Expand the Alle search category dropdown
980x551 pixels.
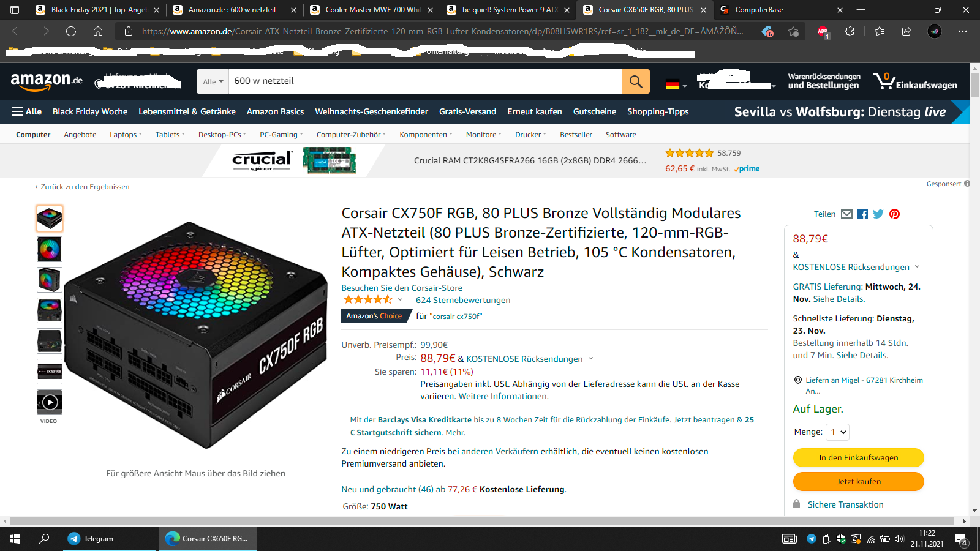click(213, 81)
